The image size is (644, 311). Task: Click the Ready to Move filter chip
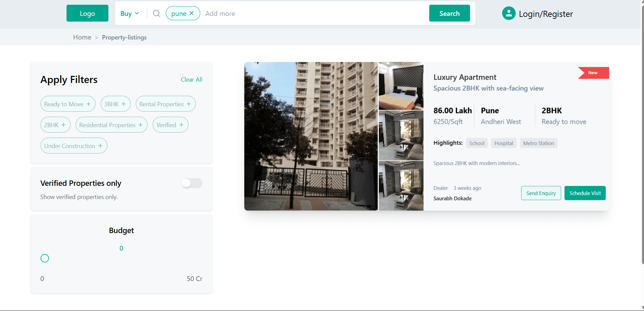(68, 104)
